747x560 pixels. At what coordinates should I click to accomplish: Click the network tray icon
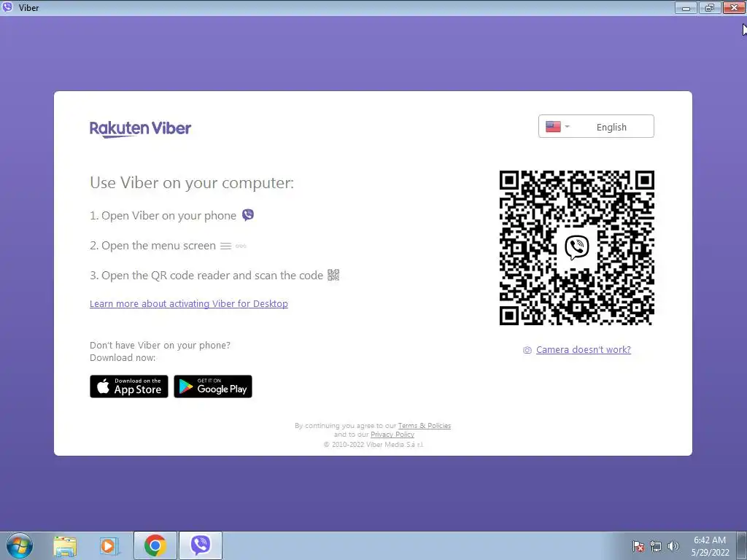pos(656,546)
